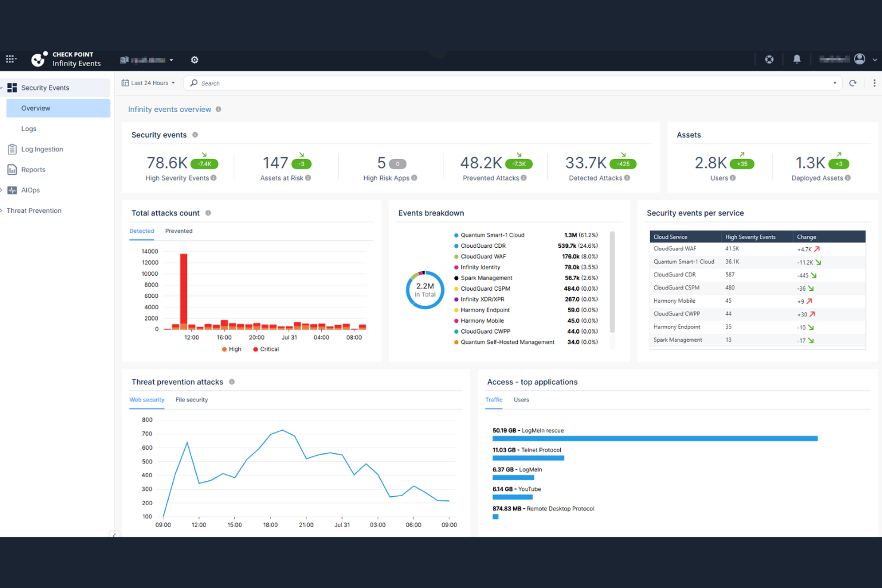882x588 pixels.
Task: Switch to the Prevented tab
Action: click(x=179, y=231)
